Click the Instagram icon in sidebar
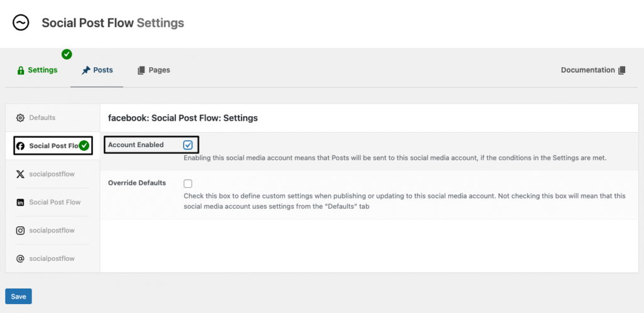Screen dimensions: 644x313 pos(20,231)
